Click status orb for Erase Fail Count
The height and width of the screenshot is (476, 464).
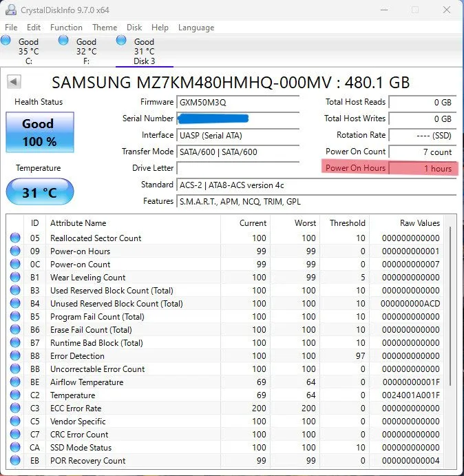tap(15, 329)
